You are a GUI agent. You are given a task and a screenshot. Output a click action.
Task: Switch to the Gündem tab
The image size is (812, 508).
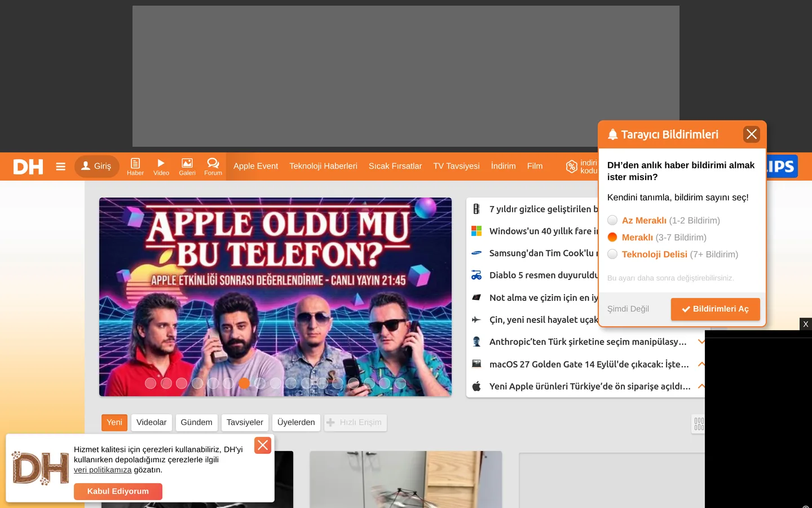point(196,422)
